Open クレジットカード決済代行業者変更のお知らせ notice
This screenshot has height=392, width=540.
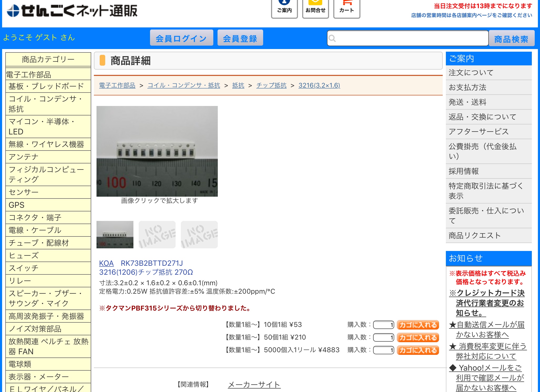487,303
